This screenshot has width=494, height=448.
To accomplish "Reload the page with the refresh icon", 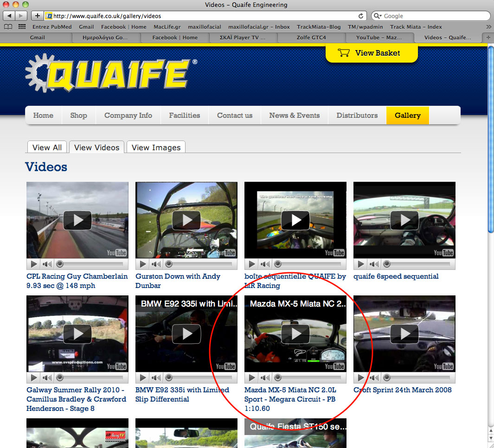I will 361,16.
